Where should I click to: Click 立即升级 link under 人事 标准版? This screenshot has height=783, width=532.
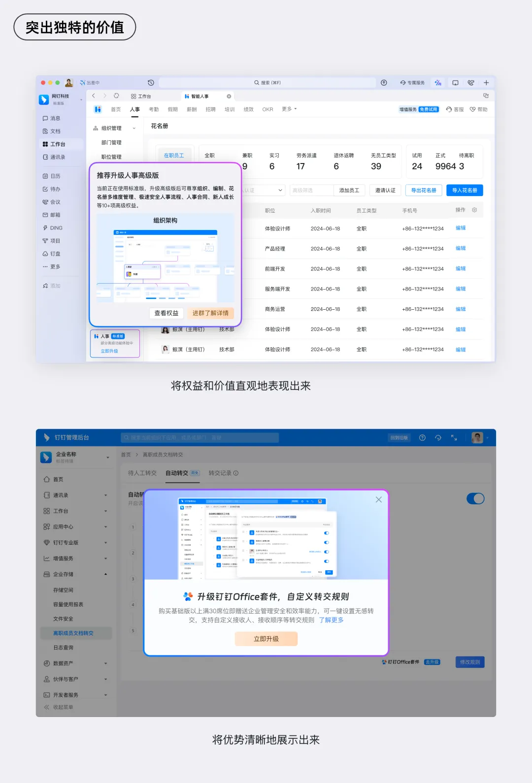tap(109, 351)
